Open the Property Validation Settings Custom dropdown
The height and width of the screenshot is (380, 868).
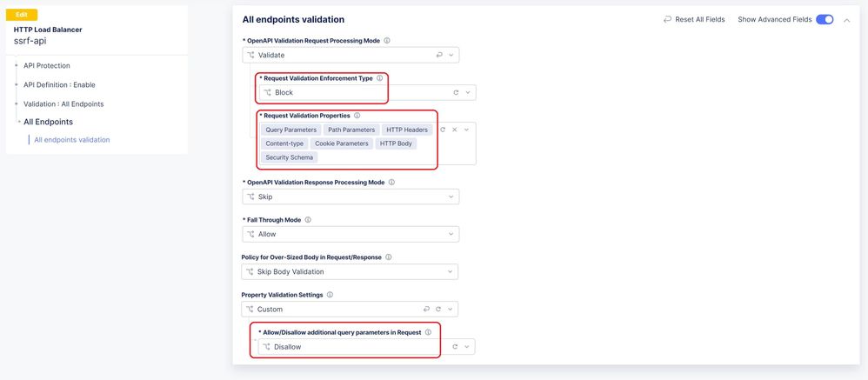[331, 309]
